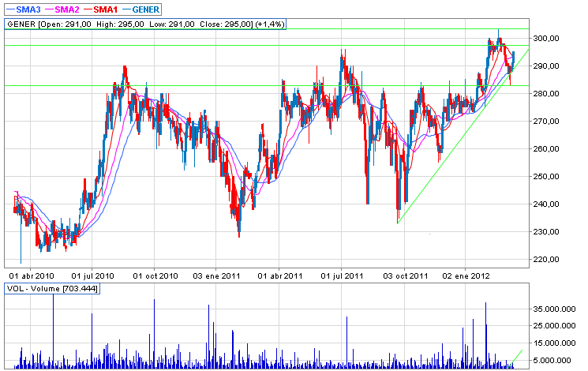
Task: Click the 01 abr 2011 date label
Action: pyautogui.click(x=280, y=276)
